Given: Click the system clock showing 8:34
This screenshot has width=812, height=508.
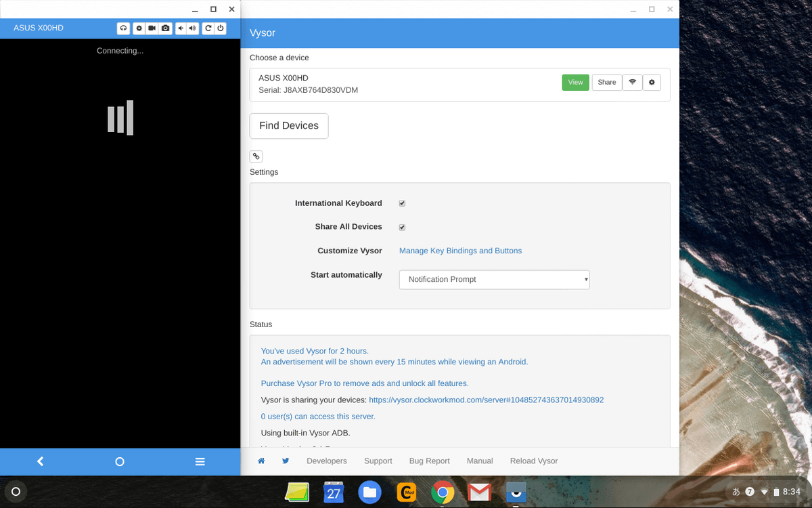Looking at the screenshot, I should (x=792, y=492).
